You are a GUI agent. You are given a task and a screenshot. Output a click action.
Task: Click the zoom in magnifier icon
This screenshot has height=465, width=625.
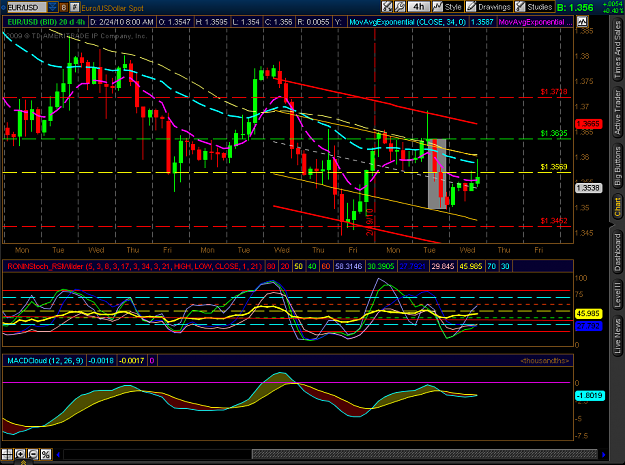coord(20,454)
